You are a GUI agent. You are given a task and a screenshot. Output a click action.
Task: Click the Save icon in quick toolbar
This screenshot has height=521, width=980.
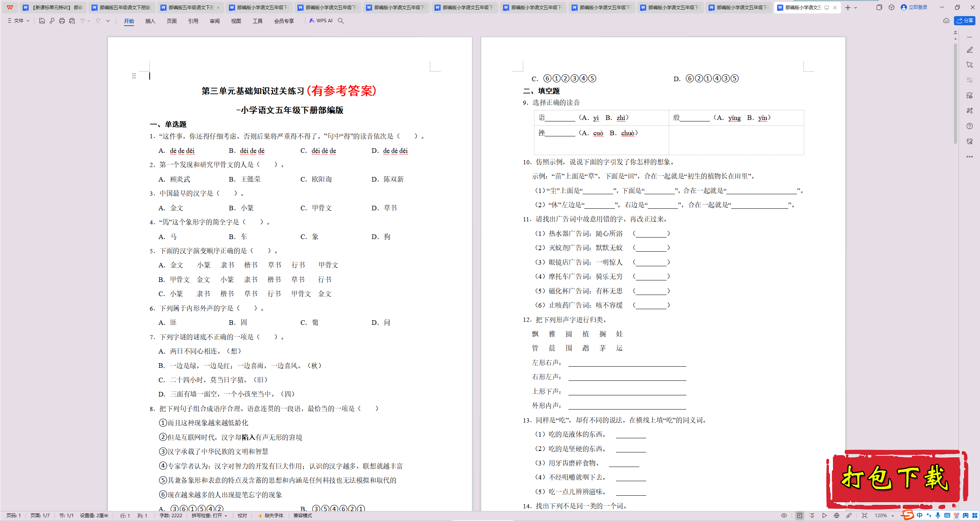coord(42,21)
